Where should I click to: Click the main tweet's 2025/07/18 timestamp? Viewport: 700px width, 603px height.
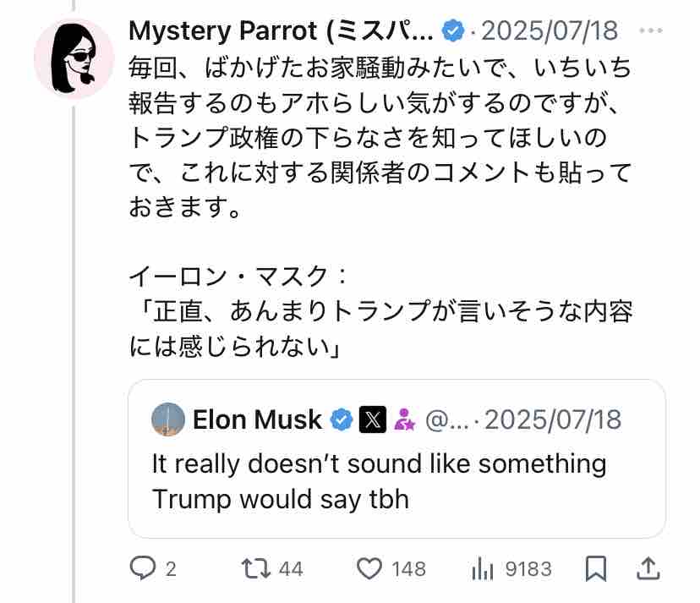(549, 32)
